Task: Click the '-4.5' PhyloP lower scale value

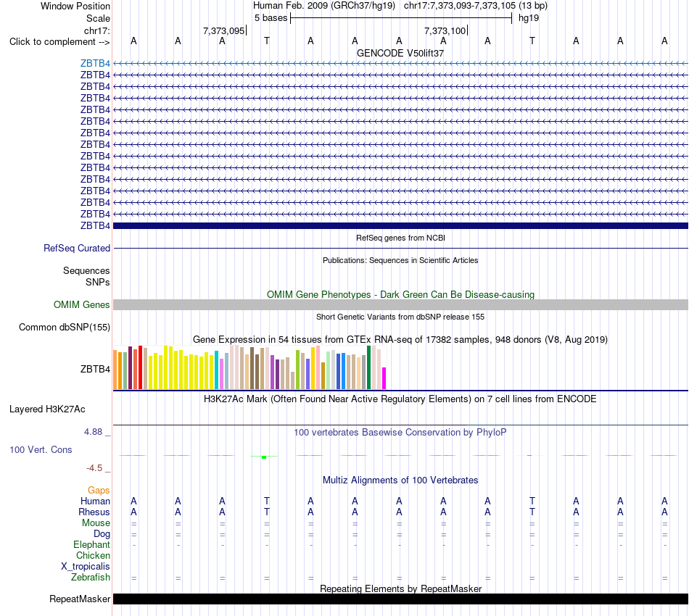Action: click(94, 468)
